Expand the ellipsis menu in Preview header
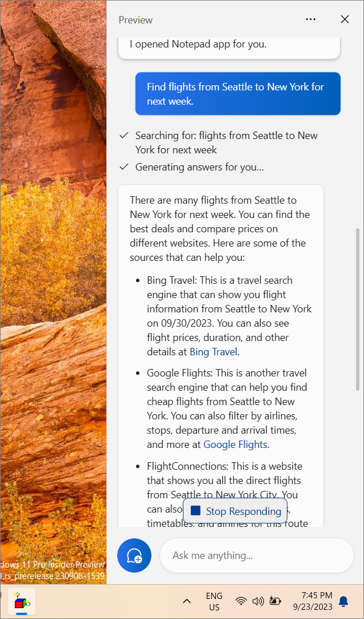 (310, 19)
